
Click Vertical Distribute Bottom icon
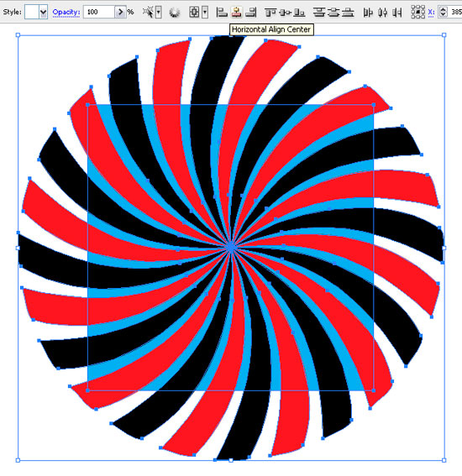pyautogui.click(x=348, y=13)
